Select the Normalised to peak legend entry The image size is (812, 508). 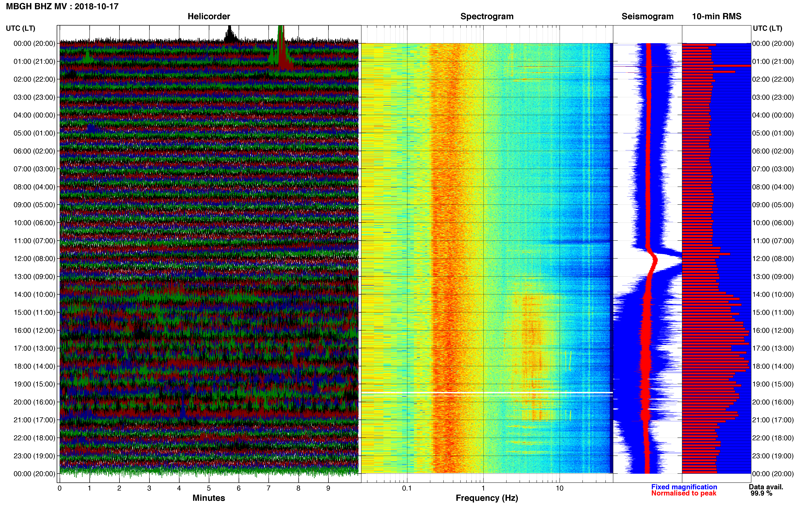click(684, 493)
